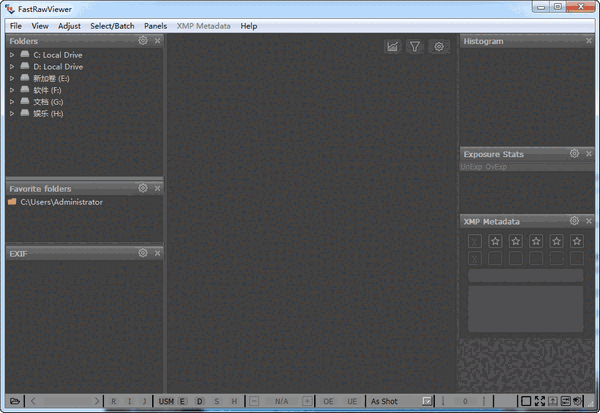Image resolution: width=600 pixels, height=413 pixels.
Task: Select the first color label box
Action: 495,258
